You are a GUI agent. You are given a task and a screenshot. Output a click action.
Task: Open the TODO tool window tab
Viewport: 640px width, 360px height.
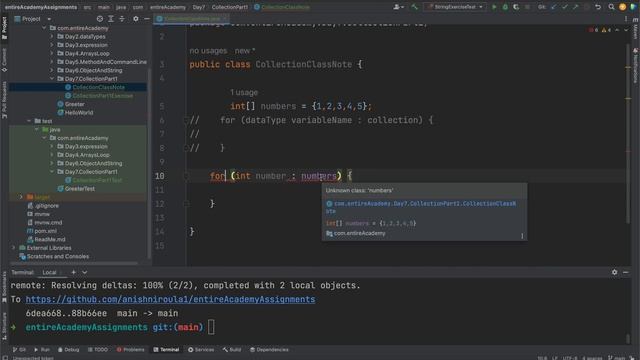(x=98, y=350)
